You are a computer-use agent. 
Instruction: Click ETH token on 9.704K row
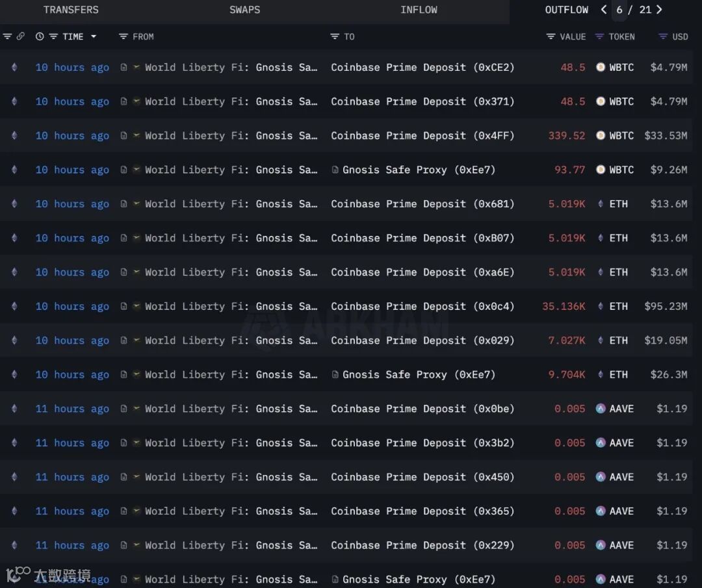(612, 374)
